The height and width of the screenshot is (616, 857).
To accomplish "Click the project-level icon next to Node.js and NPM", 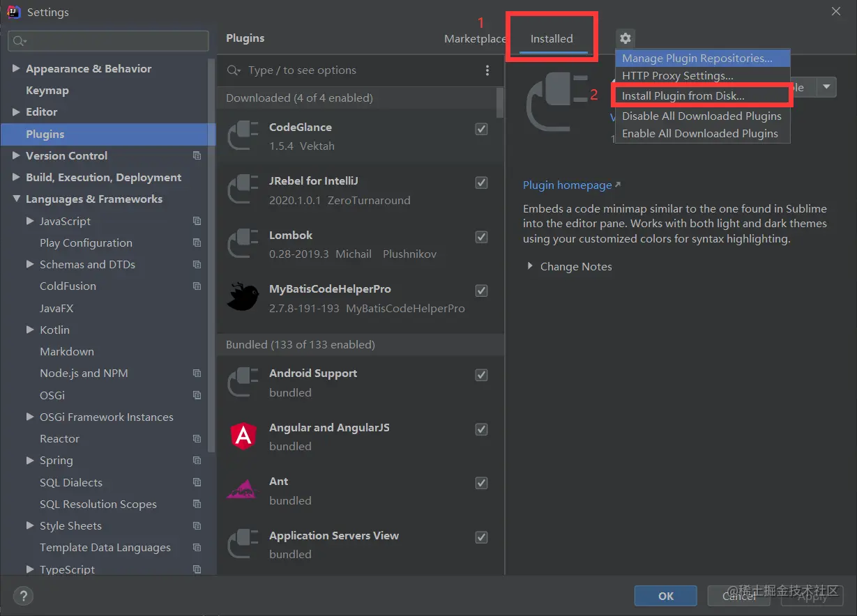I will pos(197,373).
